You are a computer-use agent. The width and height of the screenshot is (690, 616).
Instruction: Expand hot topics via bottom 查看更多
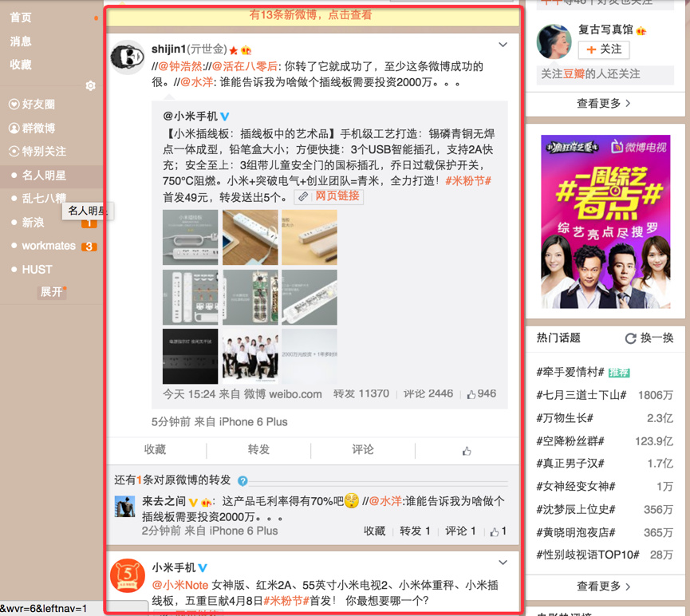604,586
